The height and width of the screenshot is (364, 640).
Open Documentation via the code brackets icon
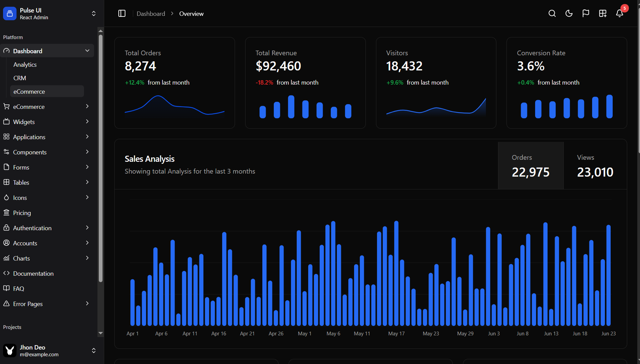click(x=33, y=273)
